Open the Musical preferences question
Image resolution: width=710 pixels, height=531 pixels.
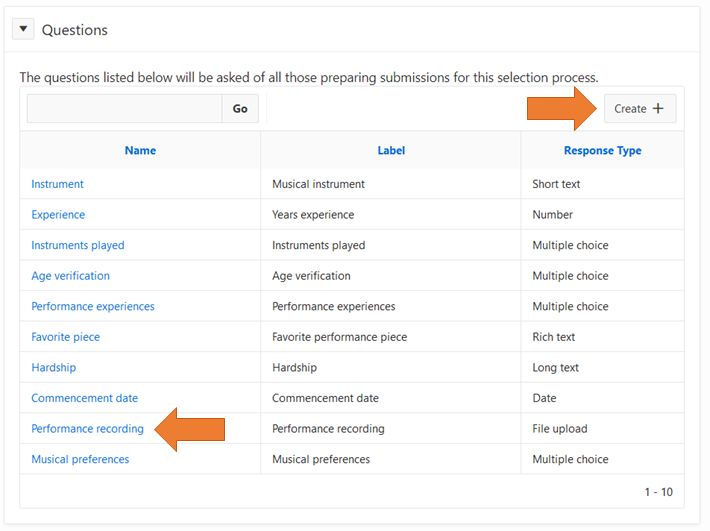click(80, 460)
